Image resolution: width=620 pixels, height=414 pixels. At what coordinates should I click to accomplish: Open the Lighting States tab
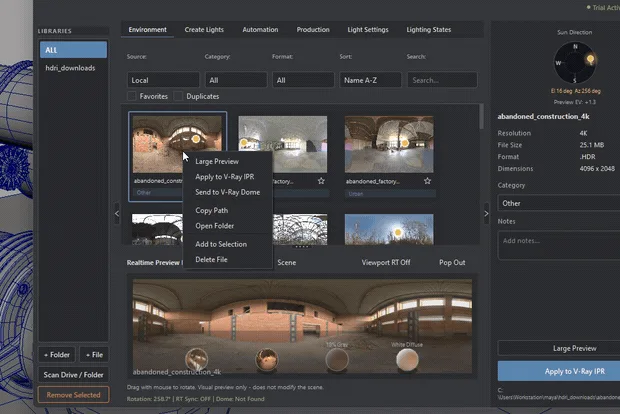pos(429,30)
